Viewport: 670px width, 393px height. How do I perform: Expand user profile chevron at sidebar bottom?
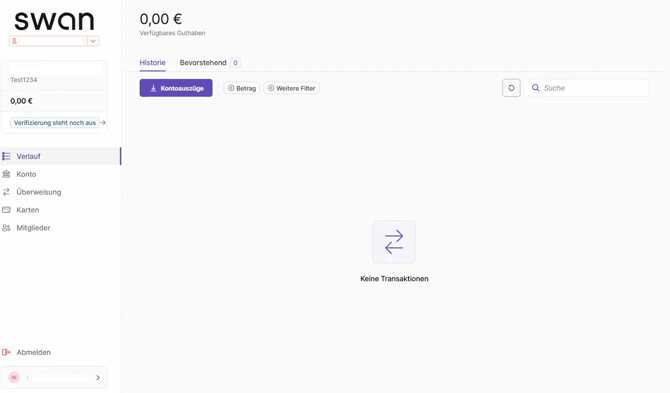98,378
